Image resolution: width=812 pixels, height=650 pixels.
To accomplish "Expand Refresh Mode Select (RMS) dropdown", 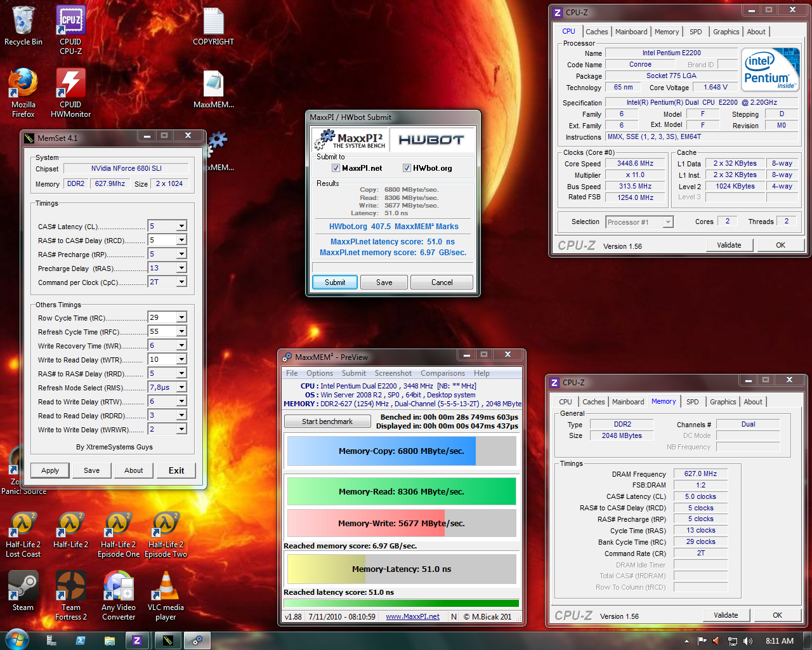I will (181, 387).
